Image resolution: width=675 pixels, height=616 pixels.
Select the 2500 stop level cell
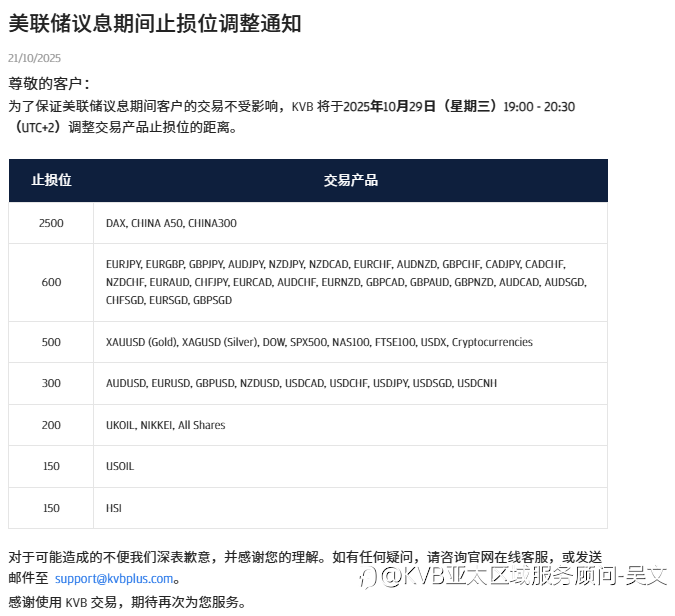(51, 223)
